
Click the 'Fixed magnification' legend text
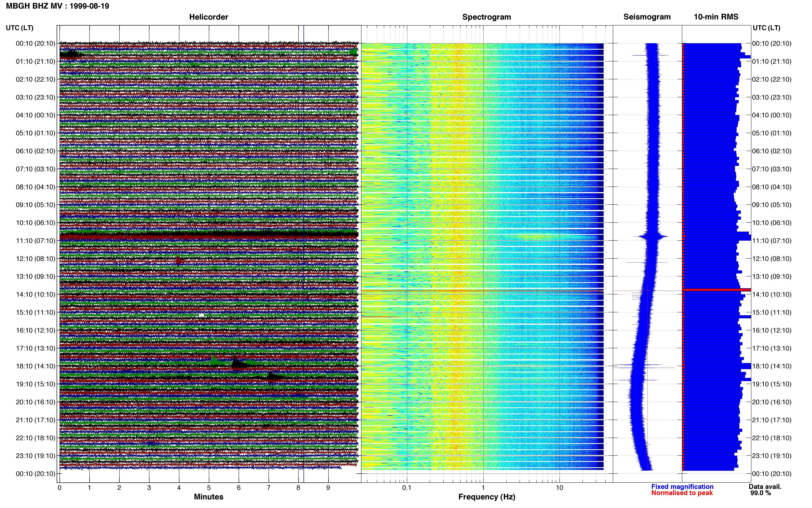(x=682, y=487)
